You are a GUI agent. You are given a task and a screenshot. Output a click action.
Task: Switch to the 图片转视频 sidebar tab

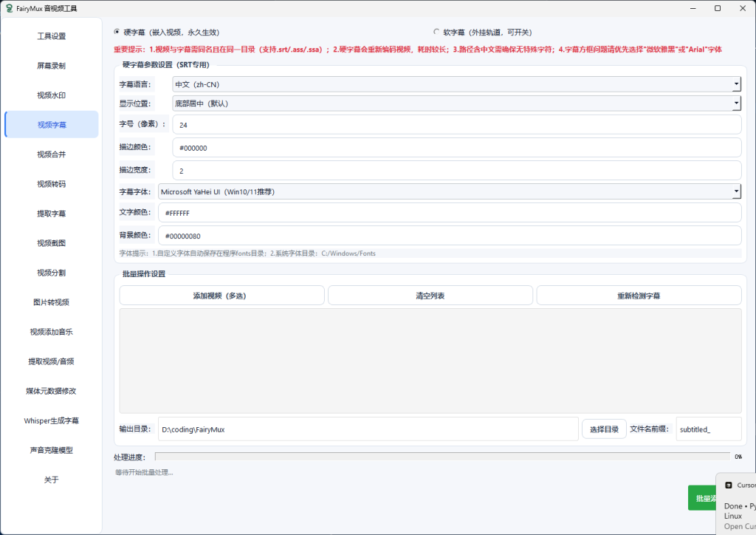[x=52, y=302]
